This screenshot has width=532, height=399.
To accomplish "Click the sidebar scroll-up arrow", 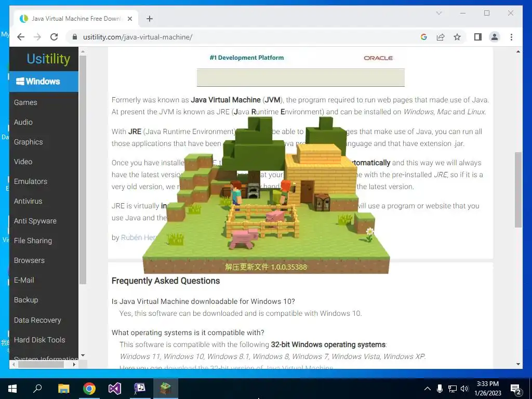I will (x=83, y=51).
